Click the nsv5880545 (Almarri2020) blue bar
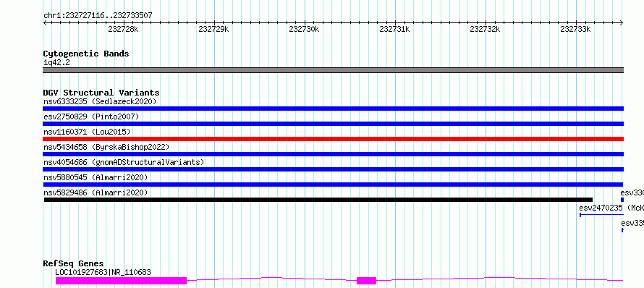This screenshot has height=288, width=644. tap(333, 185)
